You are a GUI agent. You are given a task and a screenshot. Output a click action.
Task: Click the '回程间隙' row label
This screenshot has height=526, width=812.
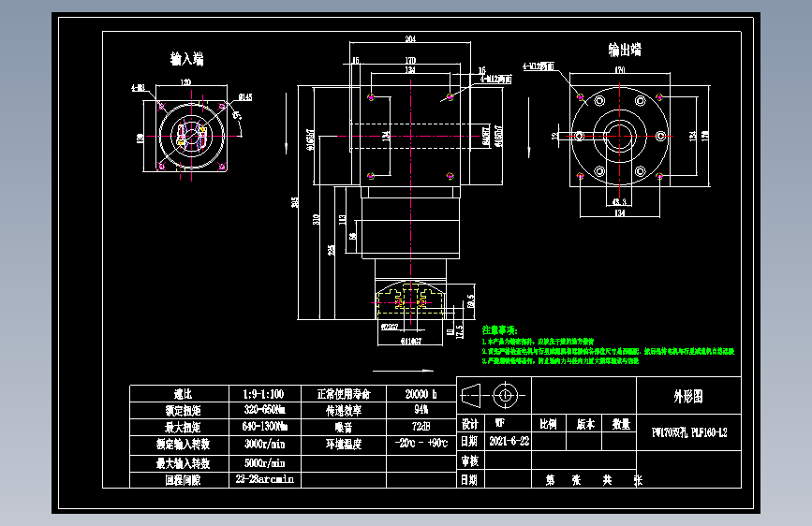(x=183, y=480)
